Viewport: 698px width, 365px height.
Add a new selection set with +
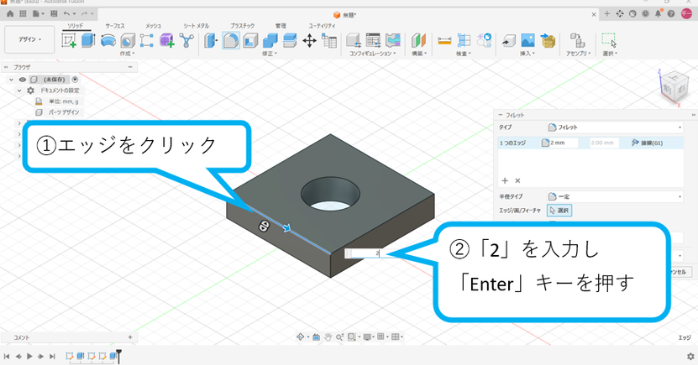[505, 181]
